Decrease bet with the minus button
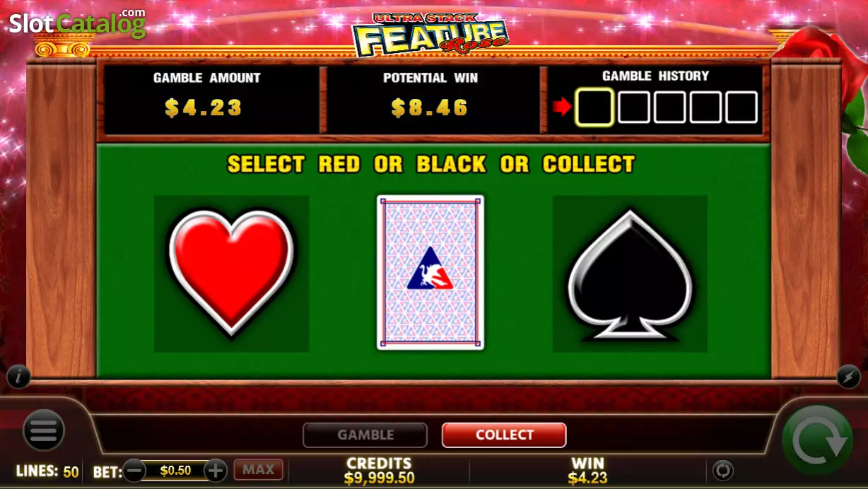This screenshot has width=868, height=489. click(x=134, y=471)
